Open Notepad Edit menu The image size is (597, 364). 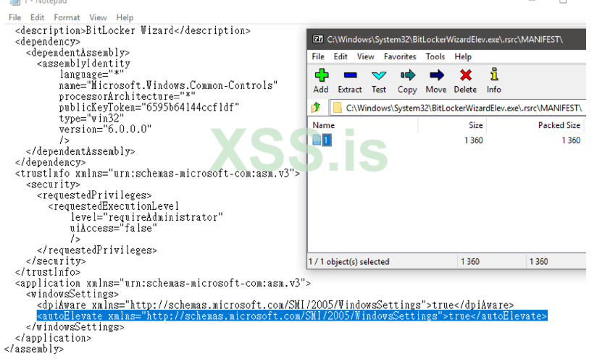pos(38,17)
